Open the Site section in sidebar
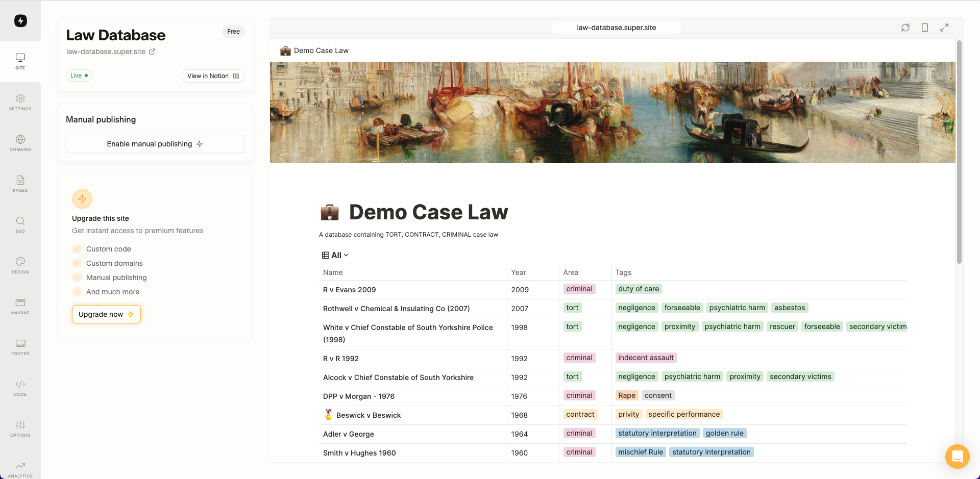The height and width of the screenshot is (479, 980). [20, 61]
